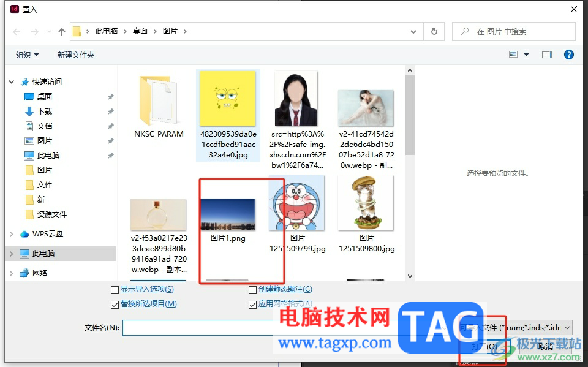Expand the 网络 tree node
The width and height of the screenshot is (588, 367).
pos(12,273)
